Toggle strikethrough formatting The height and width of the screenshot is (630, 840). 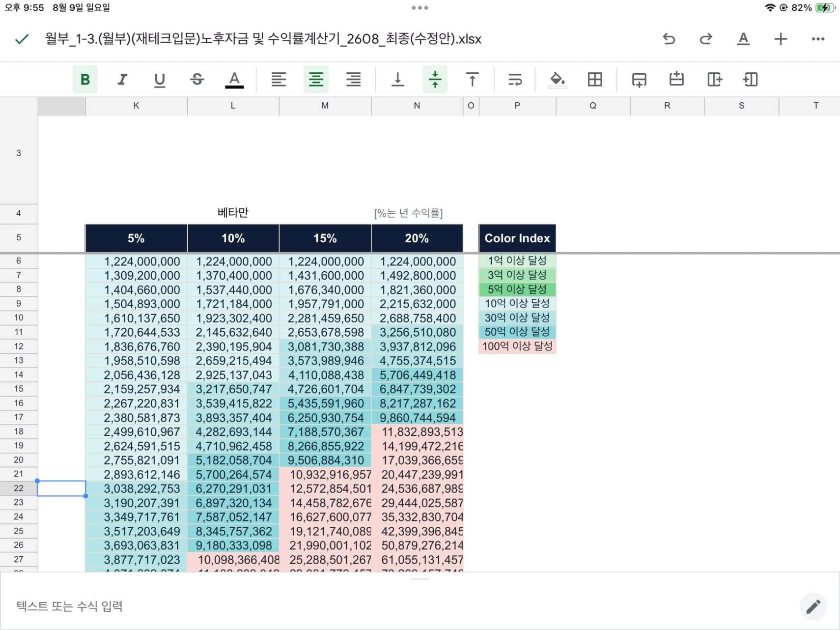197,79
